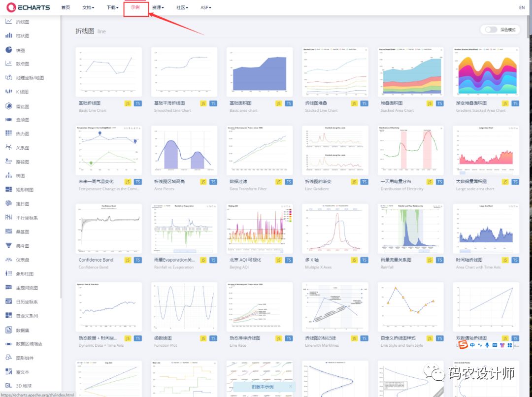Click the scatter plot (散点图) sidebar icon

8,64
